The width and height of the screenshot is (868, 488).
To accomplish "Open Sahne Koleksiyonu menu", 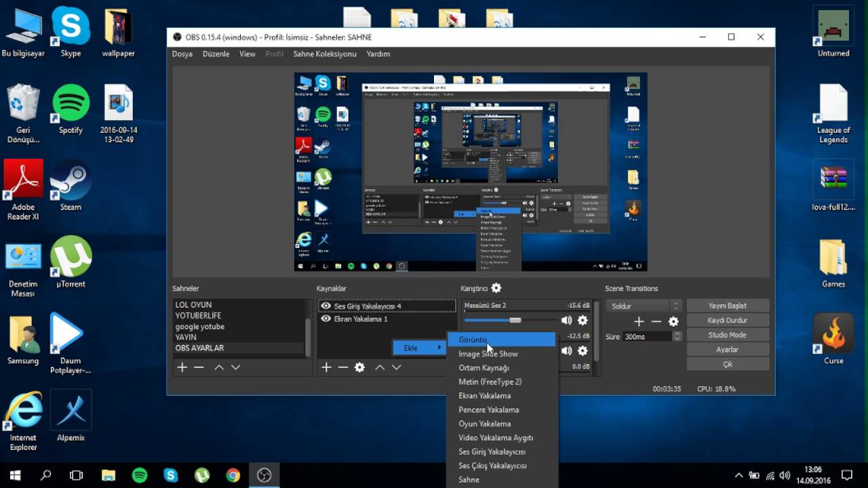I will point(325,54).
